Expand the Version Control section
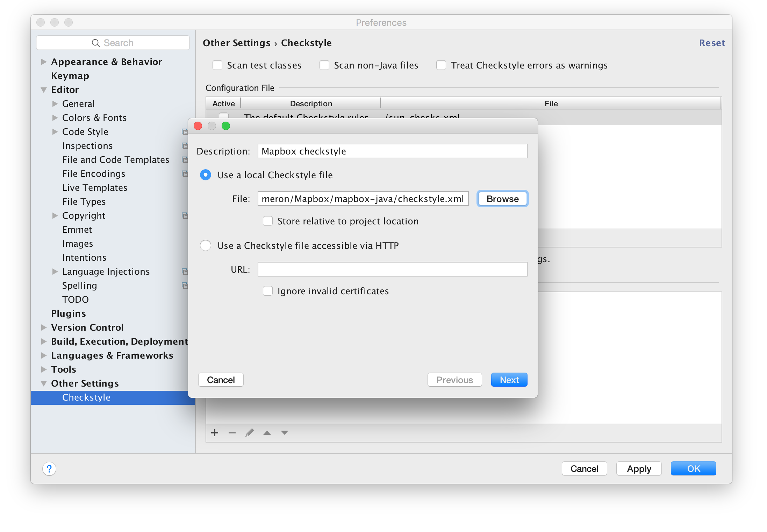767x532 pixels. [x=44, y=328]
